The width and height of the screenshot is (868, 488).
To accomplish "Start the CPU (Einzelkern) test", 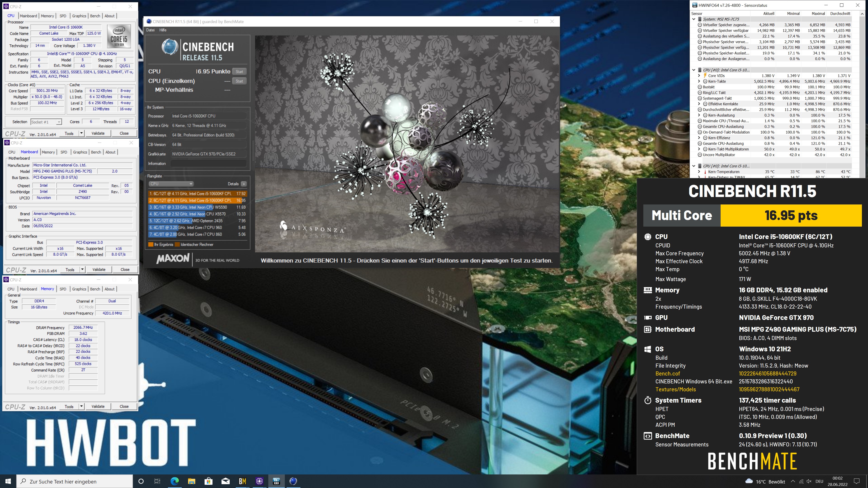I will 239,81.
